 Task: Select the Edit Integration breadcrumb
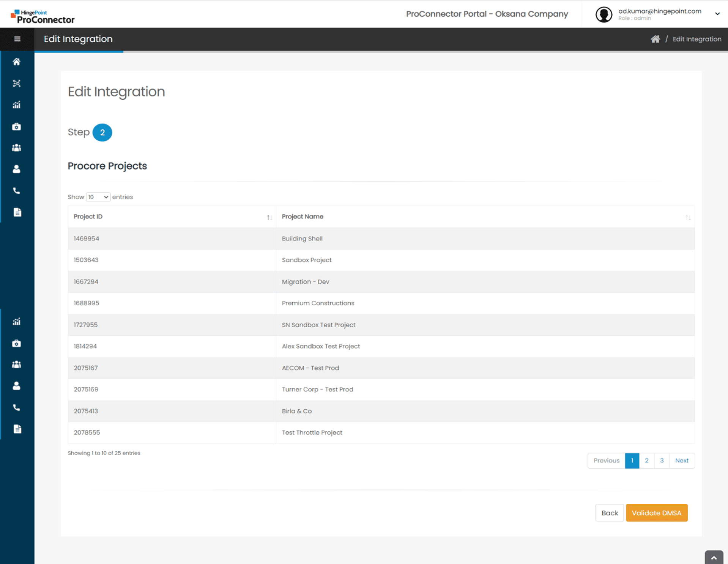697,39
